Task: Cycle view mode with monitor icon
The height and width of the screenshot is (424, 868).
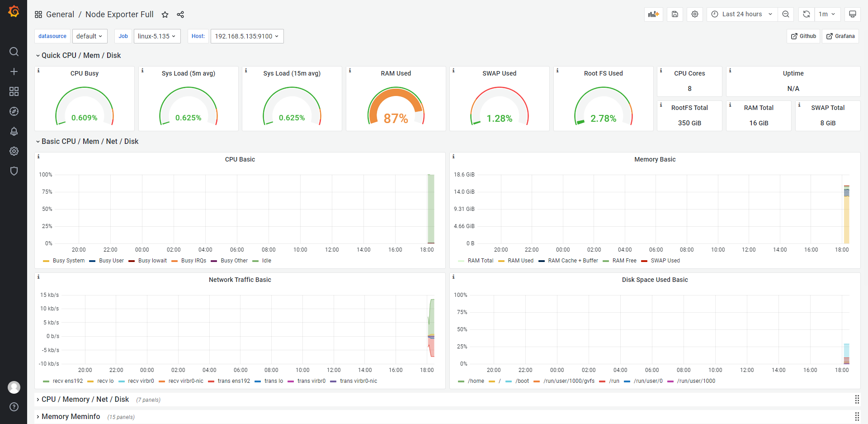Action: tap(852, 14)
